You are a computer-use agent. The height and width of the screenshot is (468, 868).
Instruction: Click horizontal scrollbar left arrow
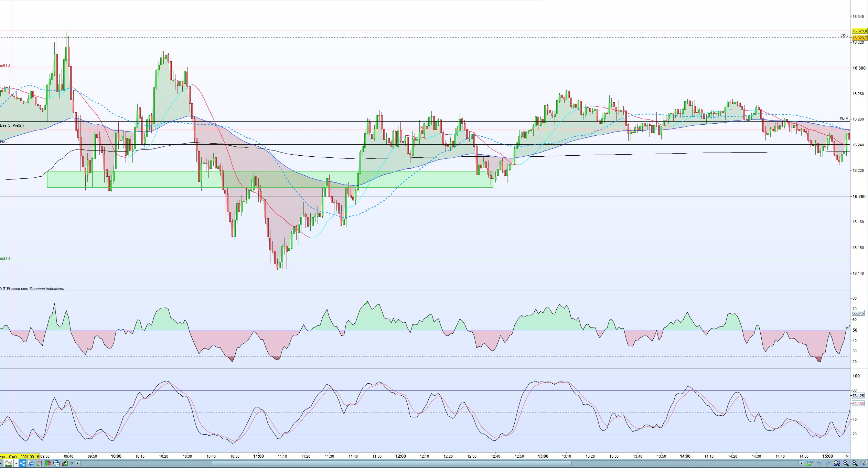pyautogui.click(x=78, y=463)
